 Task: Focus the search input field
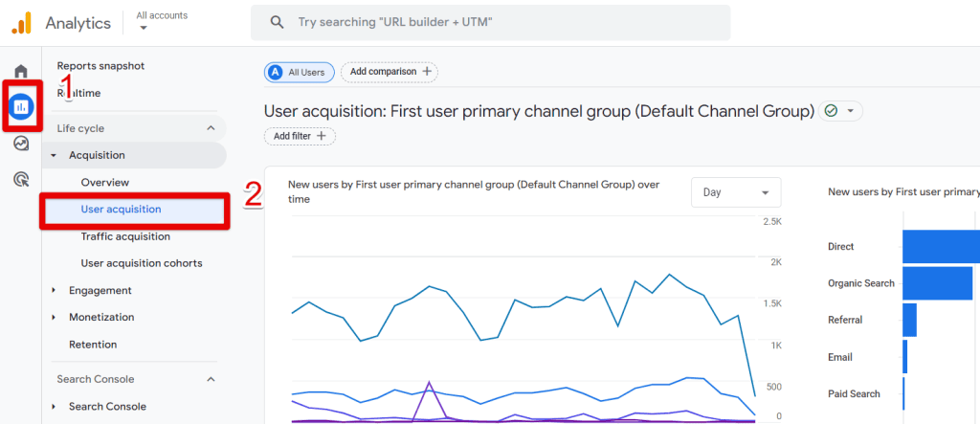click(x=491, y=23)
